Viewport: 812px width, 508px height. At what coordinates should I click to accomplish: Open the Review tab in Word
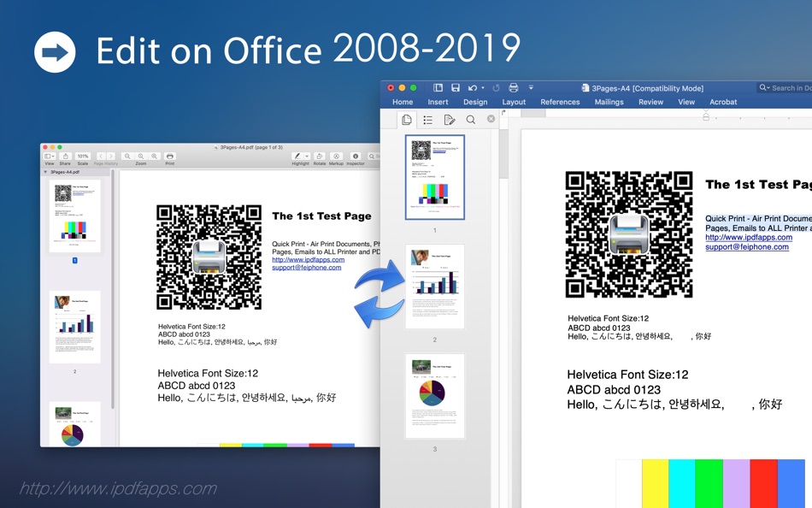(x=651, y=102)
